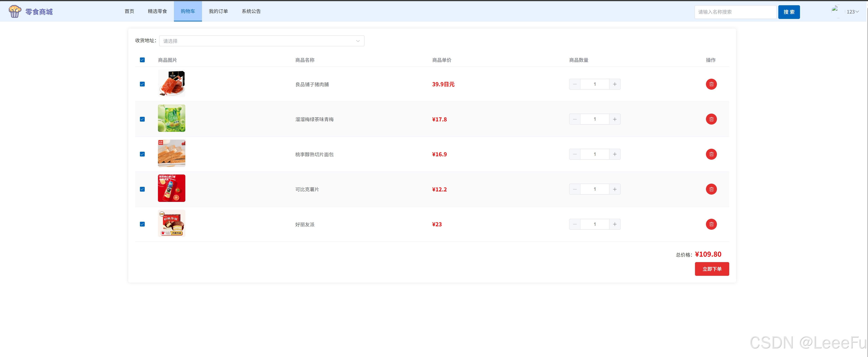868x357 pixels.
Task: Go to 精选零食 menu item
Action: click(x=157, y=11)
